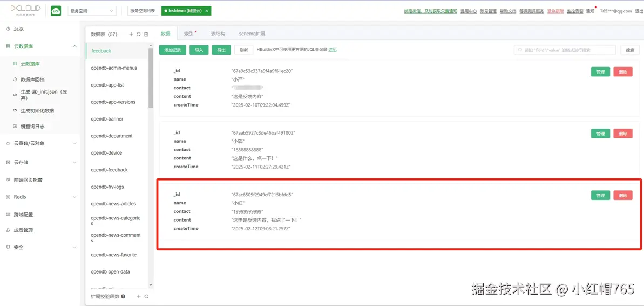Click the 云函数/云对象 cloud icon
The height and width of the screenshot is (306, 644).
tap(8, 144)
